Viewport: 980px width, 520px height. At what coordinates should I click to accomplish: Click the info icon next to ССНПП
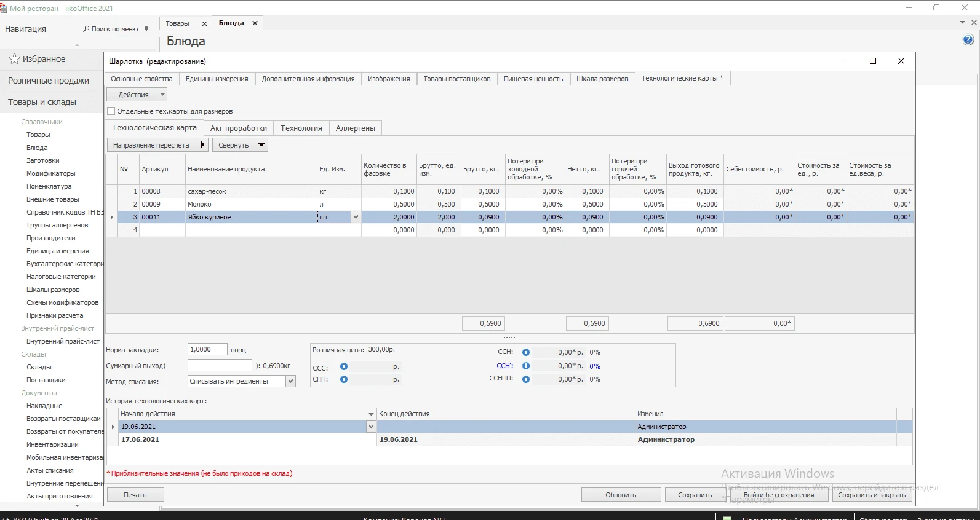coord(526,379)
